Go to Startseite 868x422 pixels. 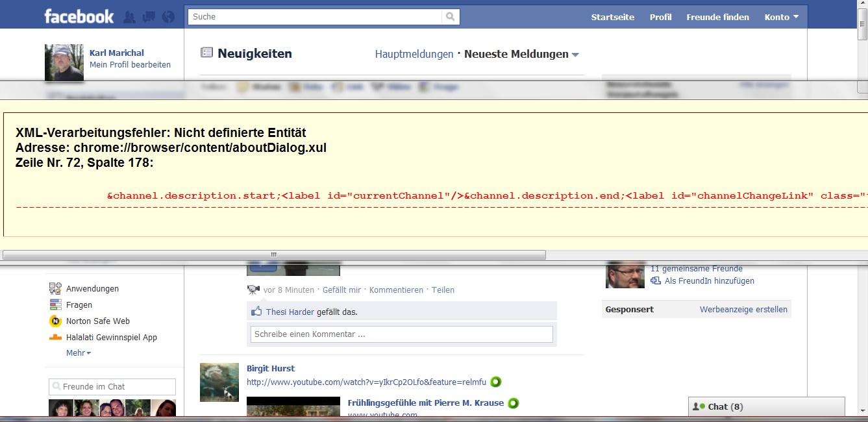613,17
